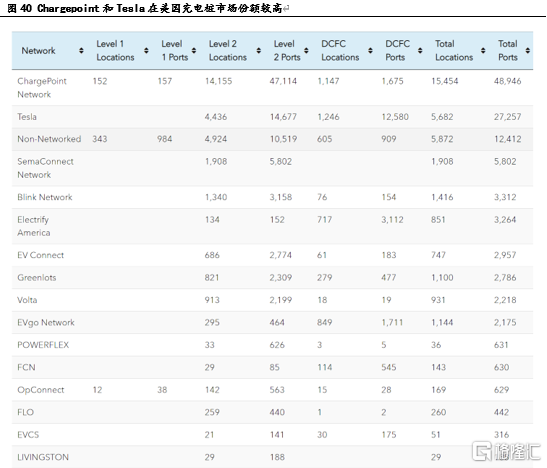The height and width of the screenshot is (468, 547).
Task: Select the EVCS row name
Action: pos(28,435)
